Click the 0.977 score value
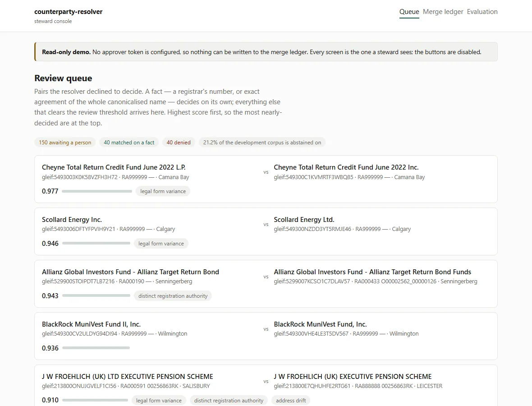532x406 pixels. 50,191
